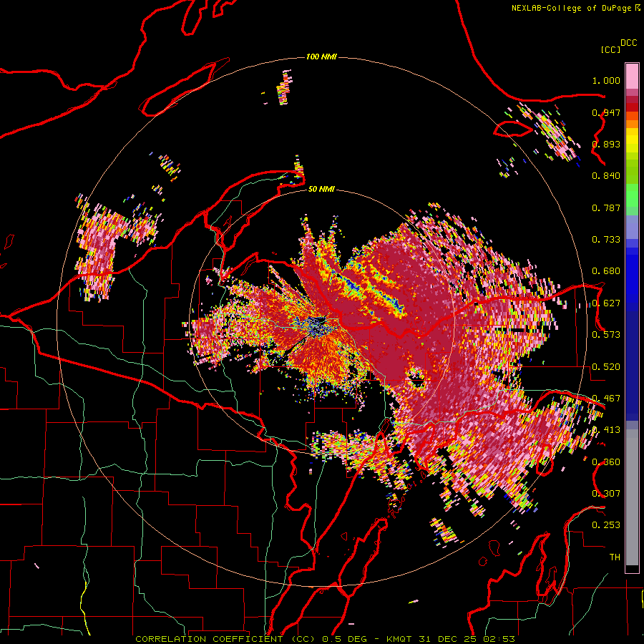
Task: Select the 0.573 legend value
Action: tap(606, 335)
